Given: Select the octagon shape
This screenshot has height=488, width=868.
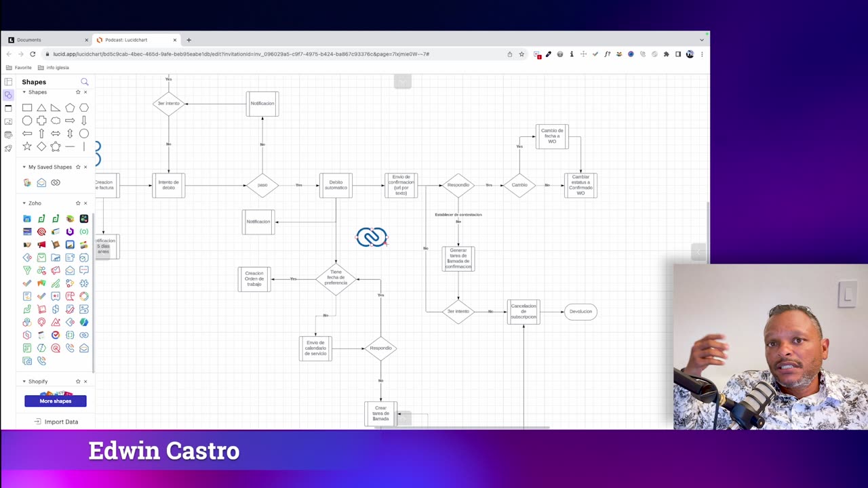Looking at the screenshot, I should point(27,121).
